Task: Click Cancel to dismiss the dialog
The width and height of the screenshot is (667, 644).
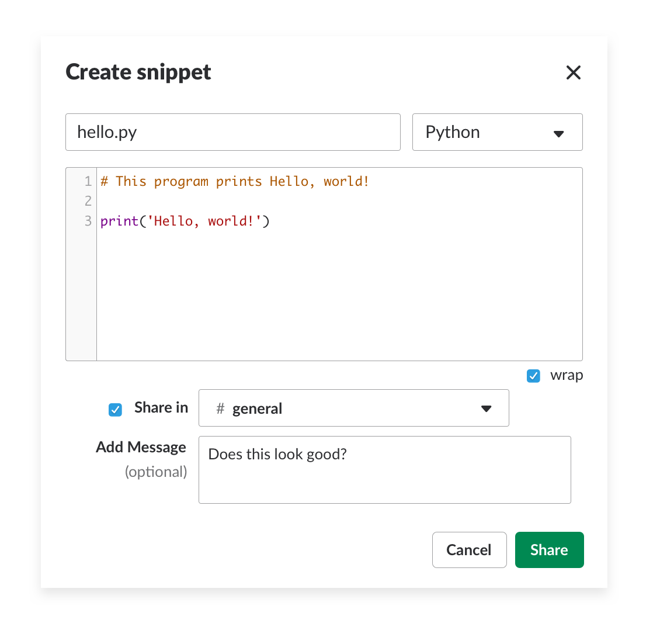Action: click(x=469, y=549)
